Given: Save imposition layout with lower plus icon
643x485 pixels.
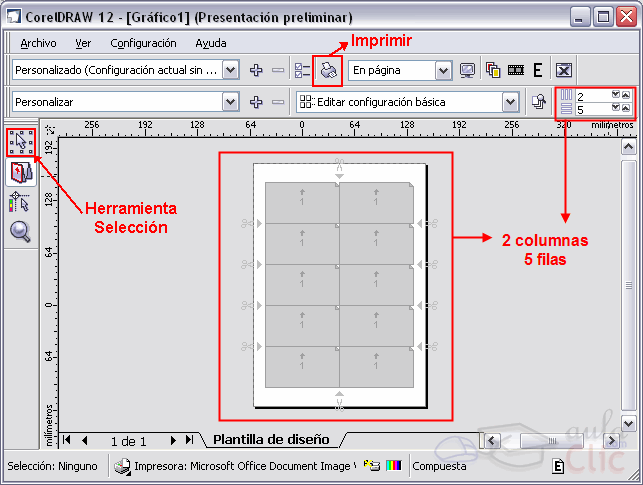Looking at the screenshot, I should (x=256, y=102).
